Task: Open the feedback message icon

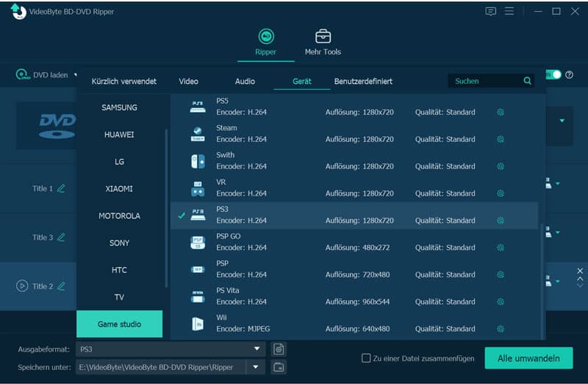Action: tap(490, 11)
